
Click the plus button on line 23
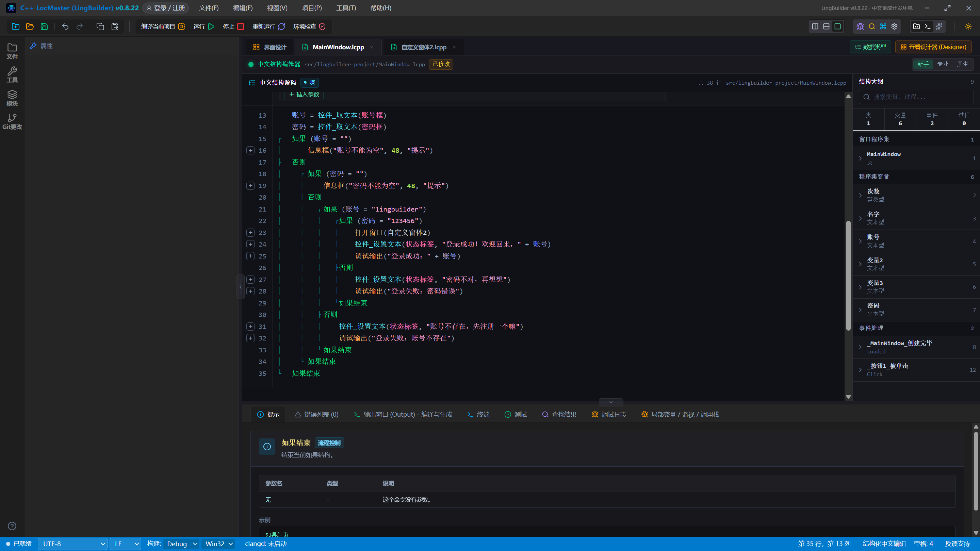pos(250,232)
